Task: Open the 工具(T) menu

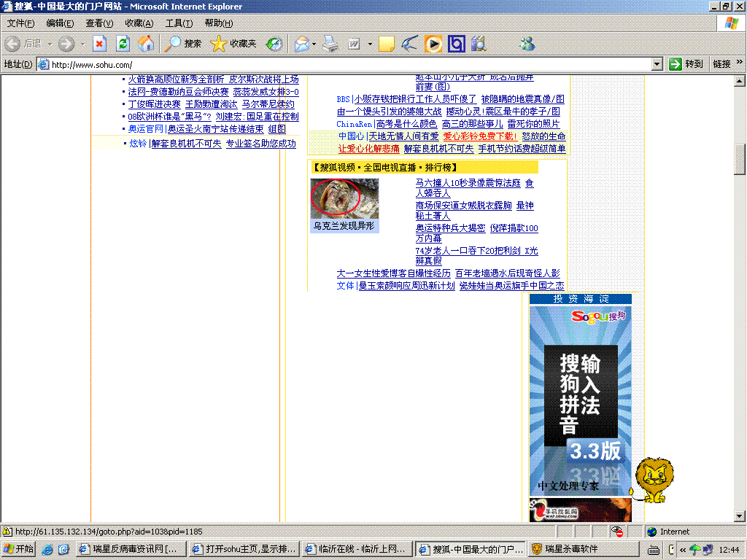Action: coord(179,23)
